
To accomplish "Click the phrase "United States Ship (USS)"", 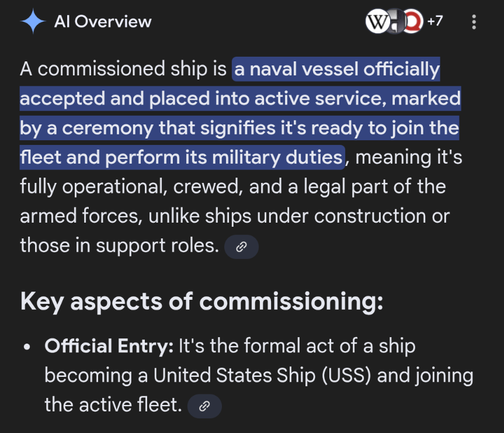I will tap(262, 376).
